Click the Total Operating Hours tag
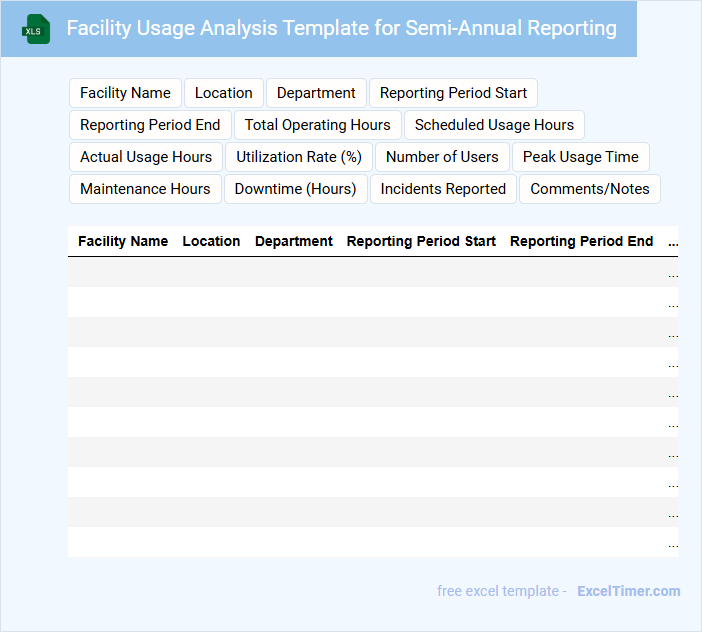The image size is (702, 632). tap(318, 125)
